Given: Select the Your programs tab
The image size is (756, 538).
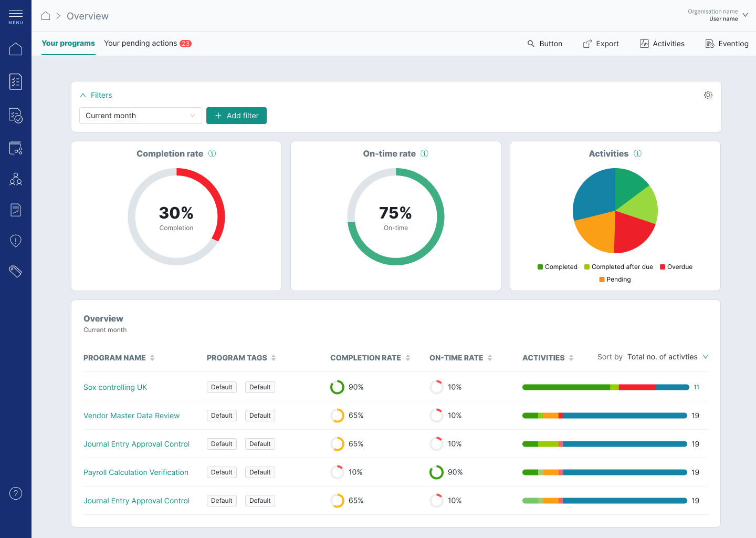Looking at the screenshot, I should (x=68, y=44).
